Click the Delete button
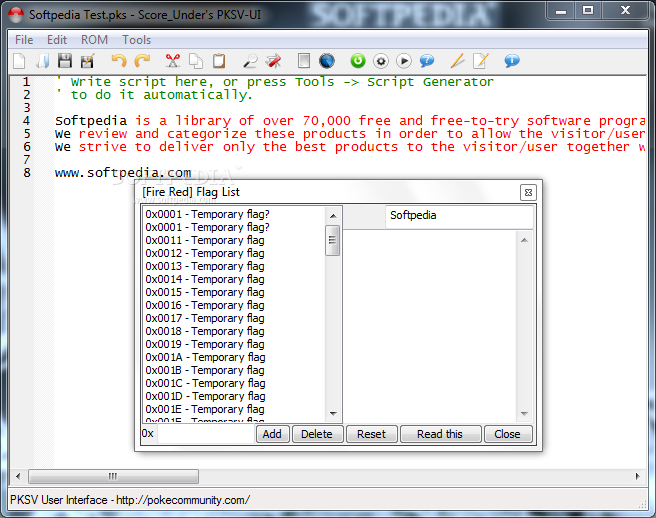This screenshot has width=656, height=518. pyautogui.click(x=317, y=434)
